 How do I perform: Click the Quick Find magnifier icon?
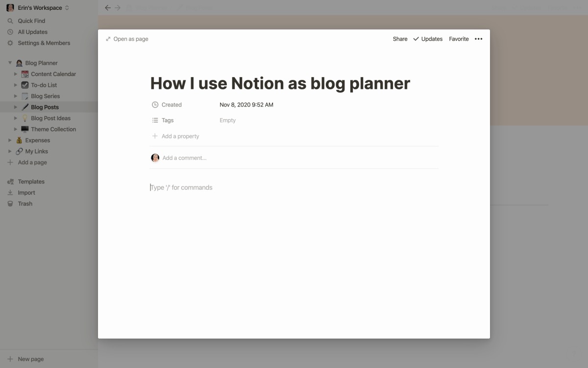click(x=10, y=21)
